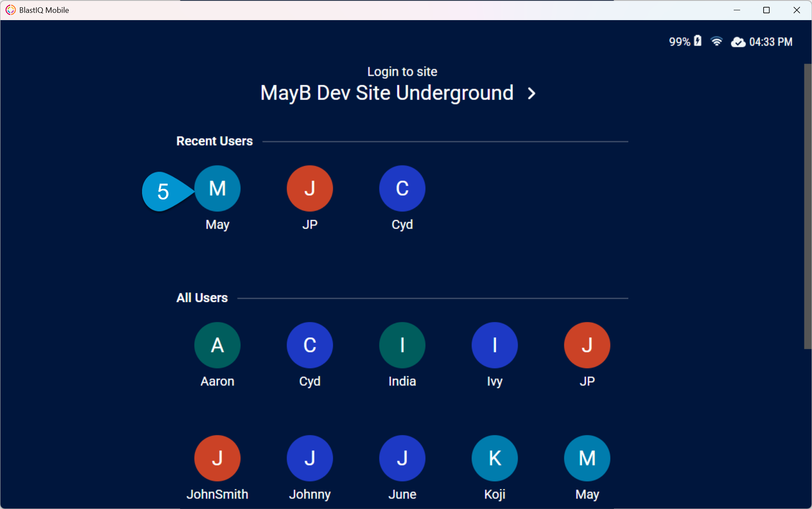The height and width of the screenshot is (509, 812).
Task: Select JP avatar under Recent Users
Action: (x=310, y=188)
